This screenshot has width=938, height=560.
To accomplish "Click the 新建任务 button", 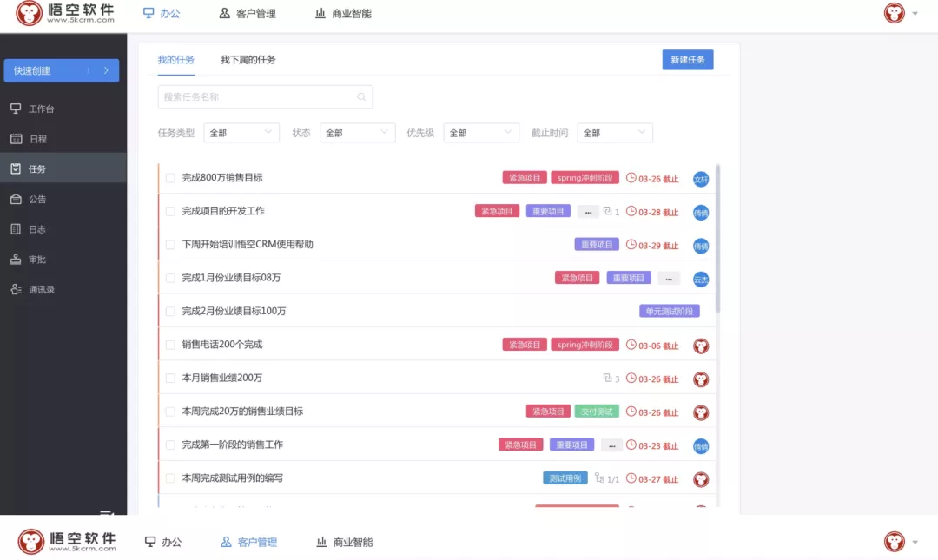I will [x=687, y=59].
